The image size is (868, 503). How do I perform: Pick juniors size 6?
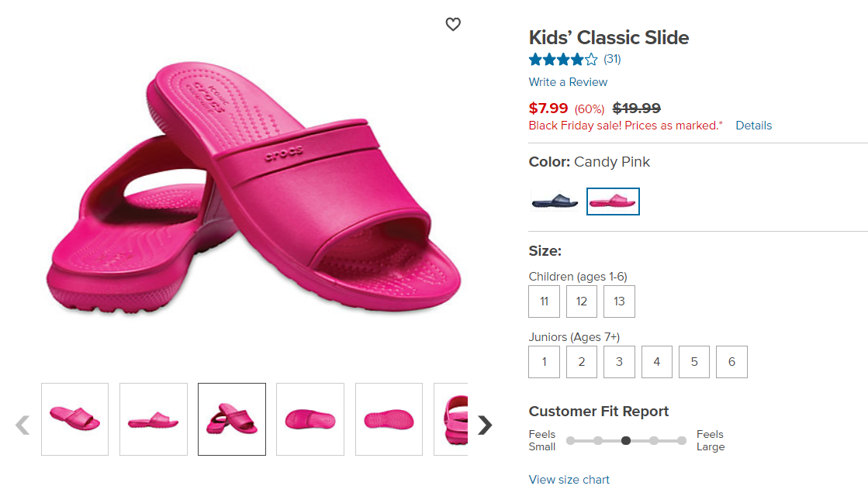click(731, 362)
